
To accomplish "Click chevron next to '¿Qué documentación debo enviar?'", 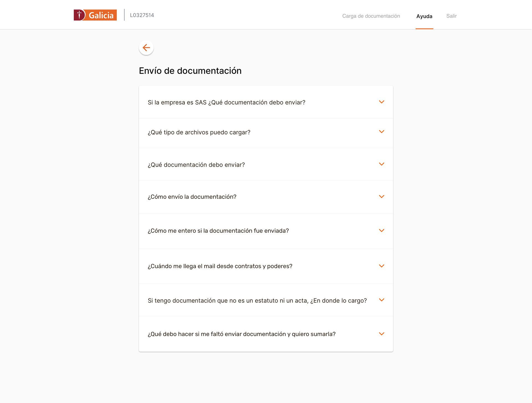I will tap(382, 164).
